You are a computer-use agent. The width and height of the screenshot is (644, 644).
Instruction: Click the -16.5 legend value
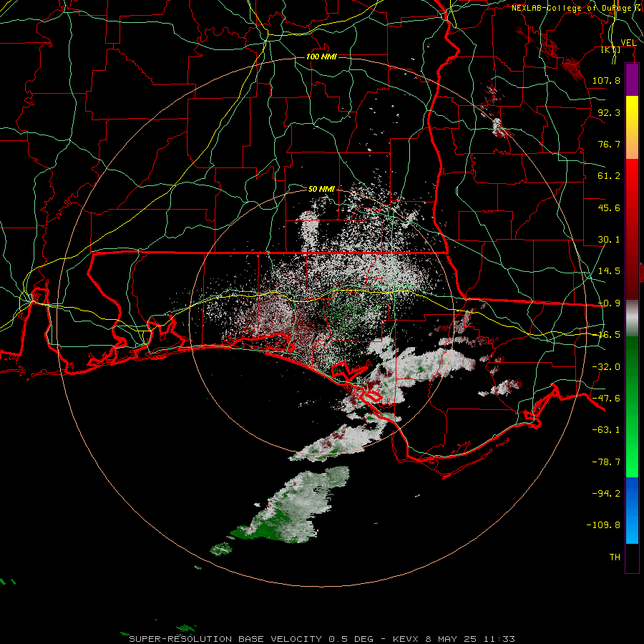pos(609,335)
